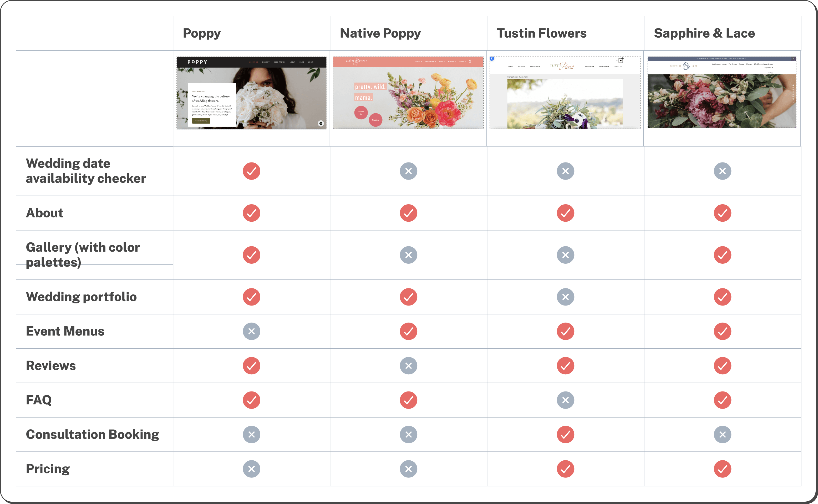Click the shopping cart icon in the Tustin Florist screenshot
818x504 pixels.
pos(620,61)
